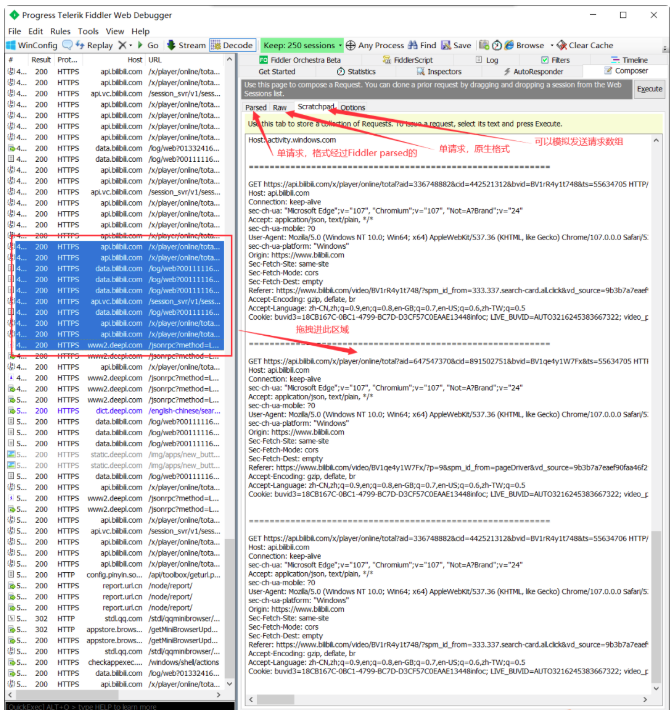Image resolution: width=670 pixels, height=710 pixels.
Task: Click the timer clock toolbar icon
Action: tap(497, 45)
